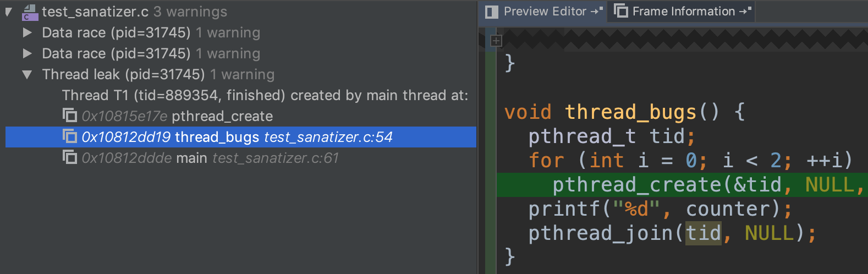The image size is (868, 274).
Task: Click the frame icon beside the thread_bugs entry
Action: click(69, 136)
